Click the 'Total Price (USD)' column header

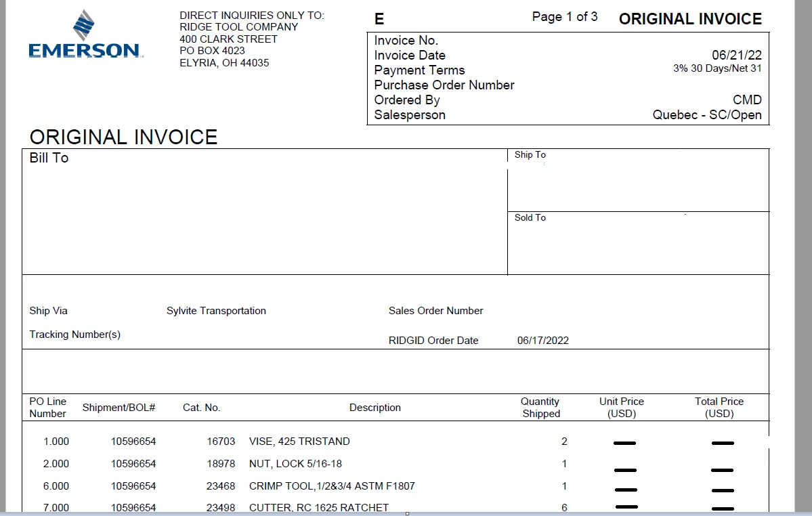[x=719, y=407]
